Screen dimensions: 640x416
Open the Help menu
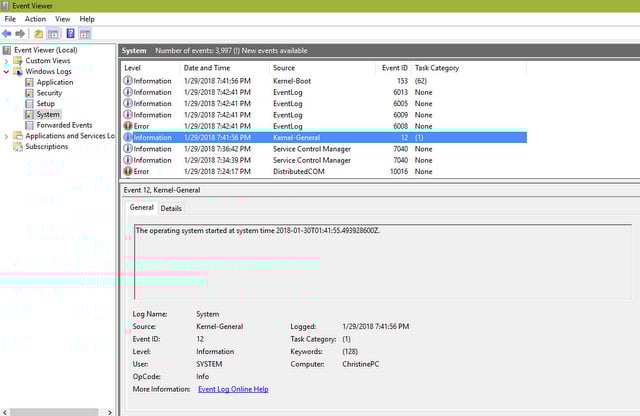(x=87, y=19)
